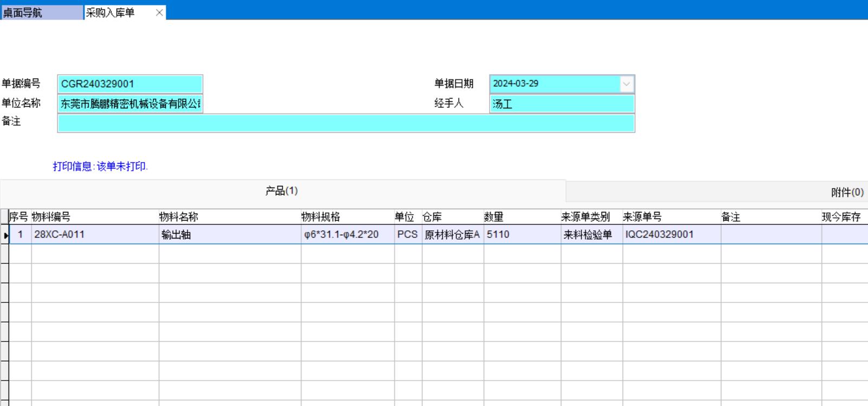
Task: Click the row selector arrow of row 1
Action: [x=5, y=235]
